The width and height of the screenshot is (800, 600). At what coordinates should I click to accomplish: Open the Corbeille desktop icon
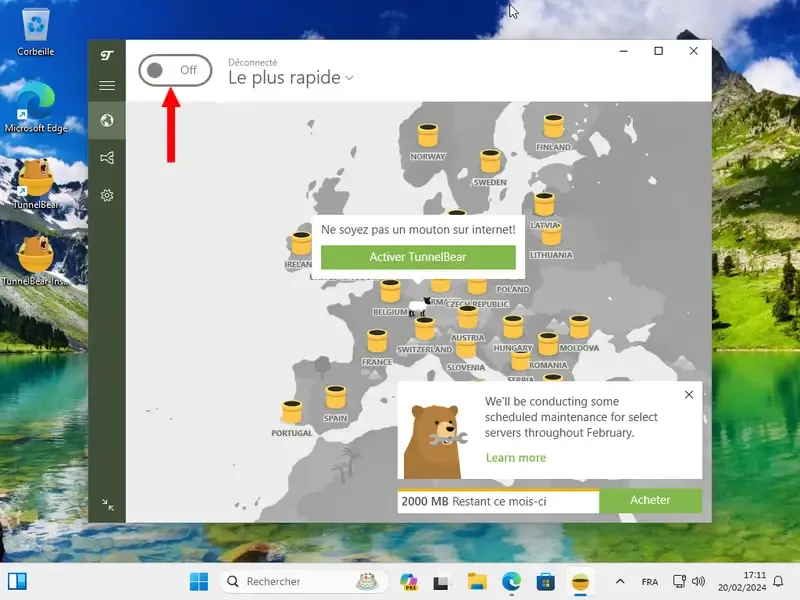point(36,32)
